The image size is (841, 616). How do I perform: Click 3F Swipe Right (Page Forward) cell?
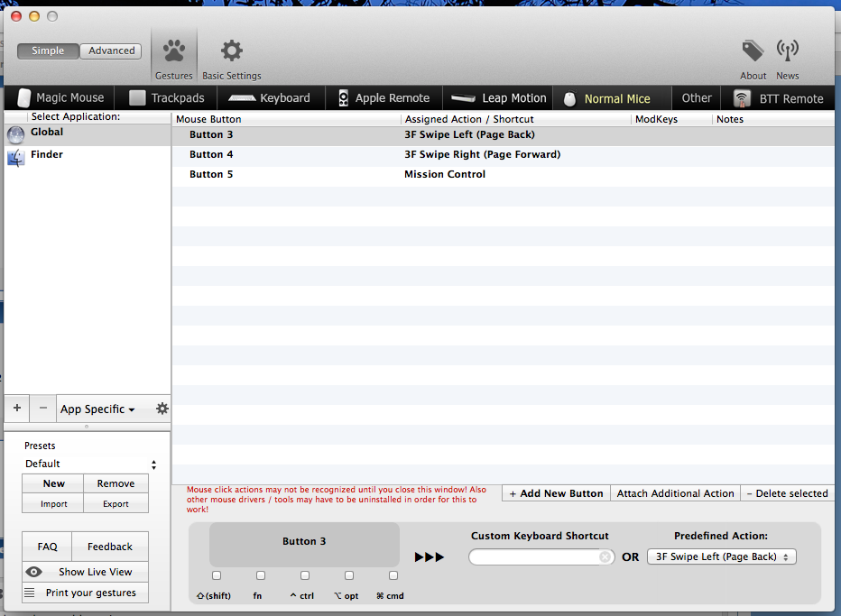tap(482, 154)
